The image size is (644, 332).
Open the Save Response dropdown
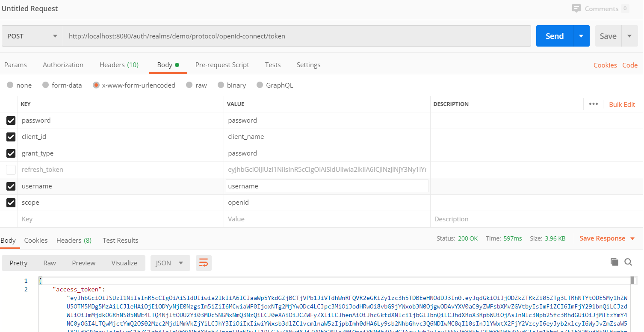tap(607, 238)
